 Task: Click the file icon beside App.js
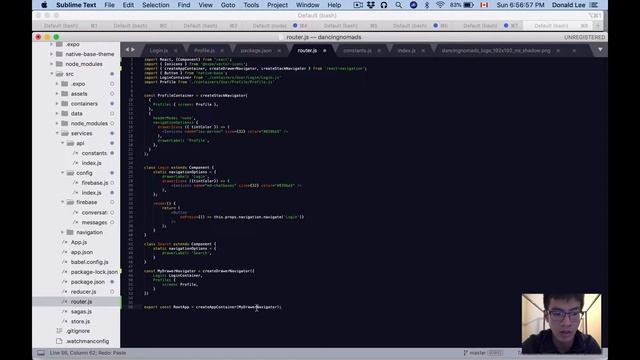point(64,242)
